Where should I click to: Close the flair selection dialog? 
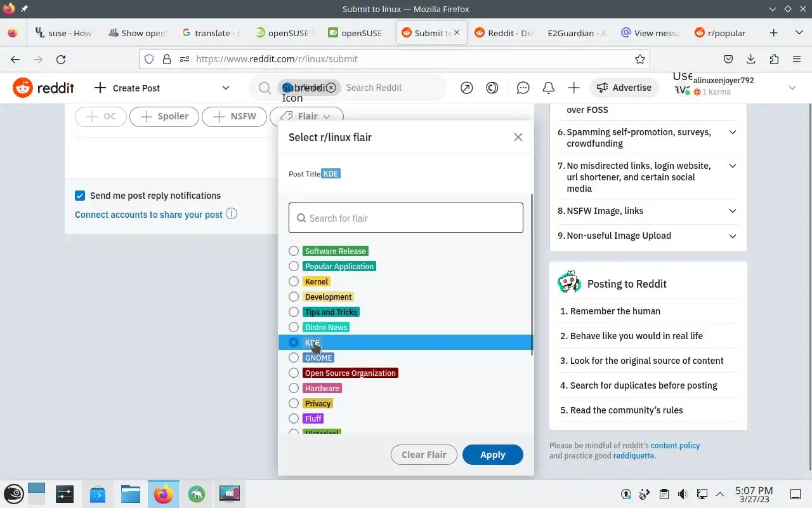point(518,137)
